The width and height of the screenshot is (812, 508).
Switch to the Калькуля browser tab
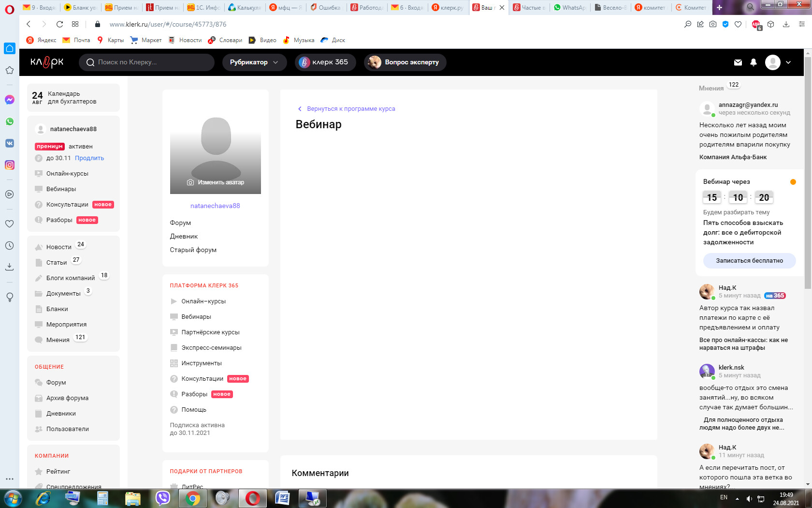245,7
